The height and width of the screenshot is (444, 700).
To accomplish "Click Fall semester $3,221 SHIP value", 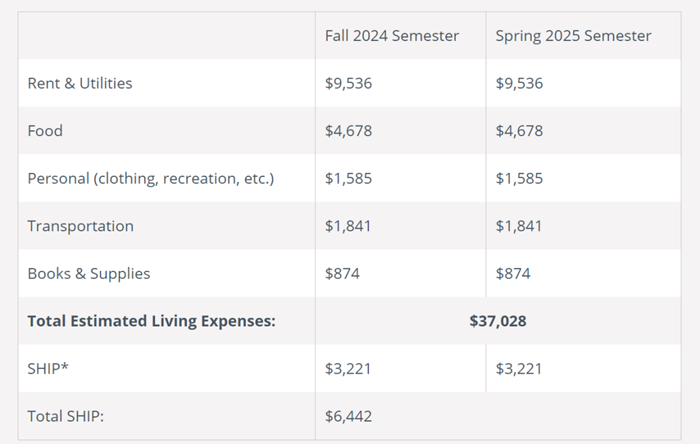I will point(348,369).
